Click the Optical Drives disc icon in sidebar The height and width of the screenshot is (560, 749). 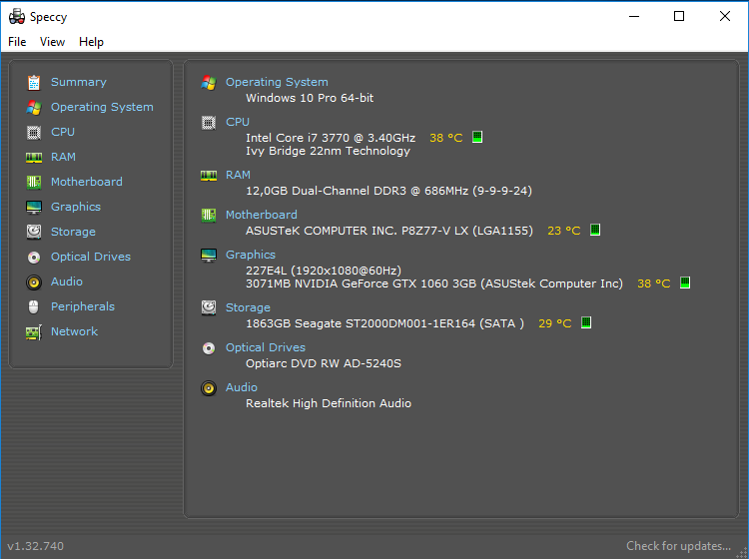[x=34, y=257]
